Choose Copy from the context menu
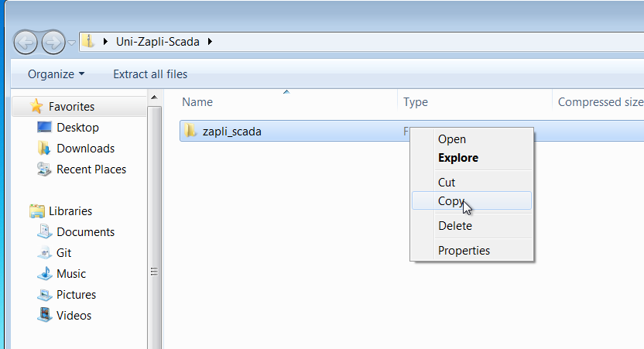Viewport: 644px width, 349px height. pyautogui.click(x=450, y=201)
